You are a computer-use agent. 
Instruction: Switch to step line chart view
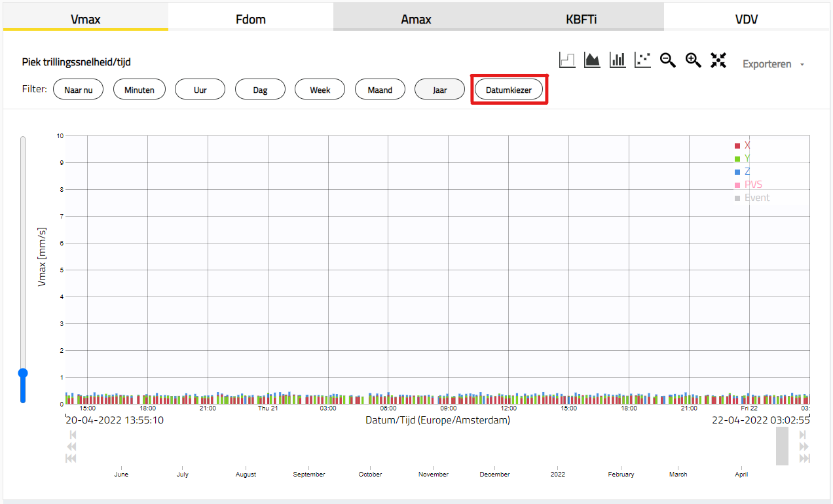coord(567,60)
